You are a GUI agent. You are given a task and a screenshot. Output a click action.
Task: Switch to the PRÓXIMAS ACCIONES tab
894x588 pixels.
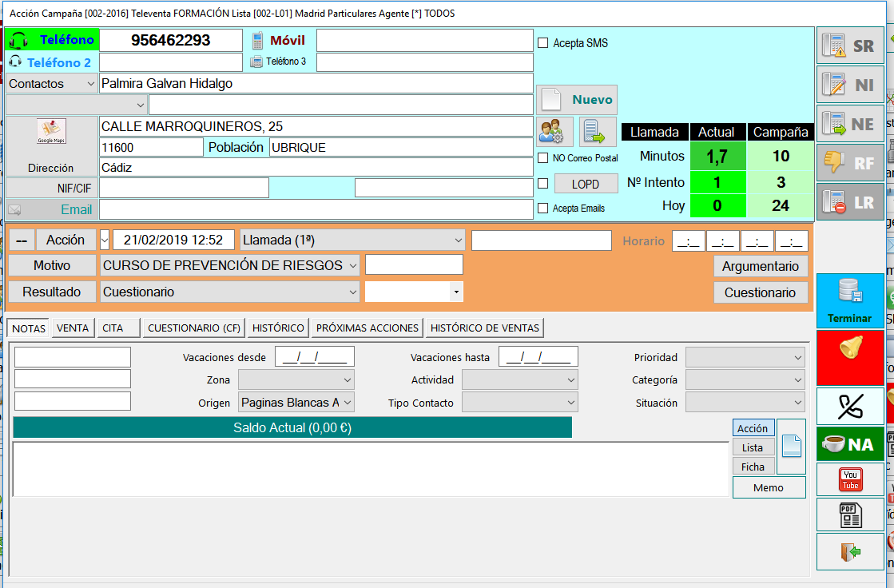point(368,328)
